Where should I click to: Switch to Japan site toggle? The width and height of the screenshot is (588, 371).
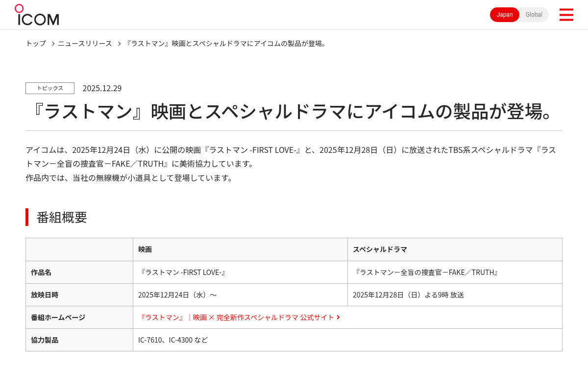(505, 15)
